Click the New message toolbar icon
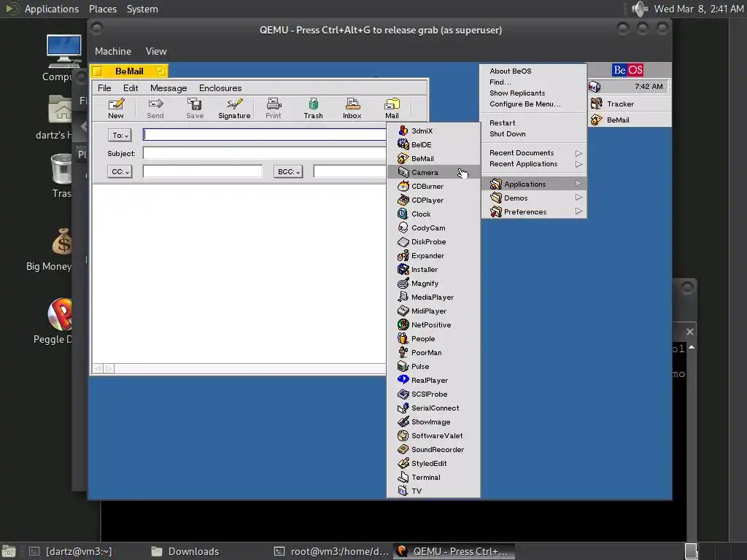 pyautogui.click(x=116, y=108)
